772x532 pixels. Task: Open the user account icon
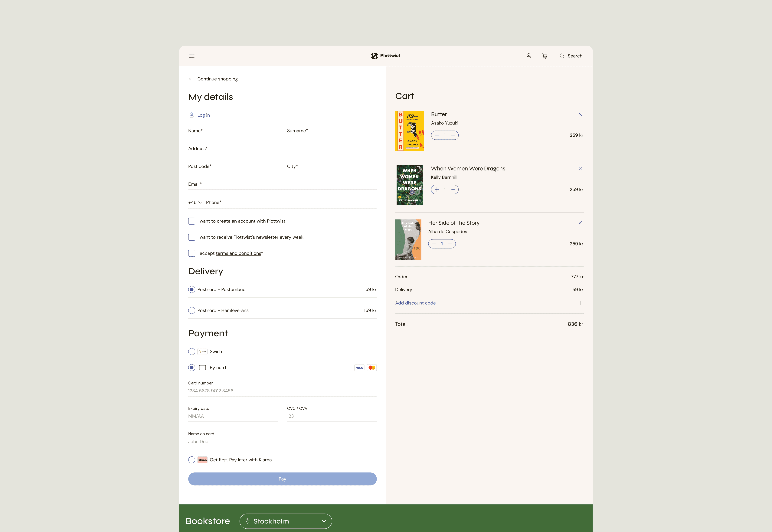(528, 56)
